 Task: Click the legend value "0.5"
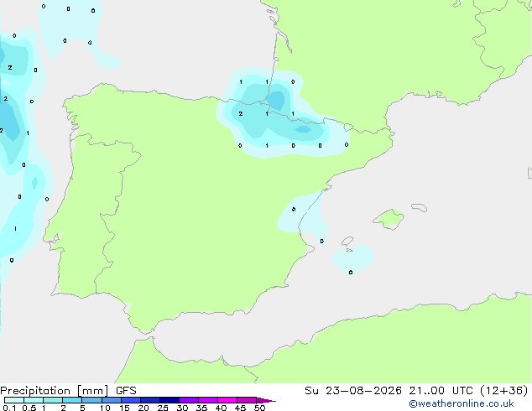coord(29,408)
